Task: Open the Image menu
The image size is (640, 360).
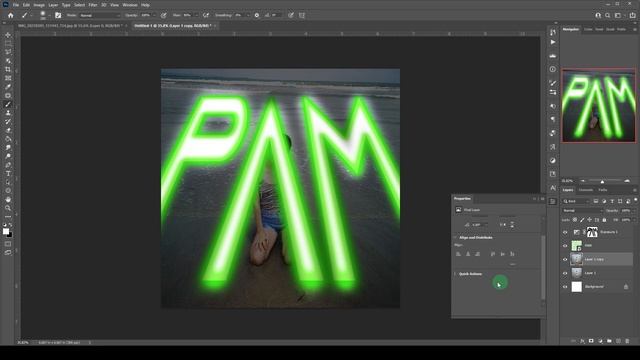Action: click(x=39, y=5)
